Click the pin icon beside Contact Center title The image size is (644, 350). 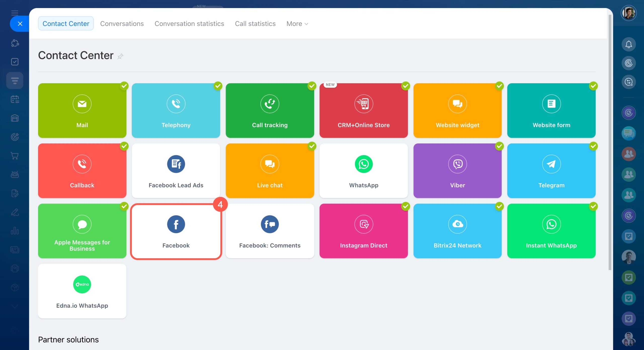[120, 56]
